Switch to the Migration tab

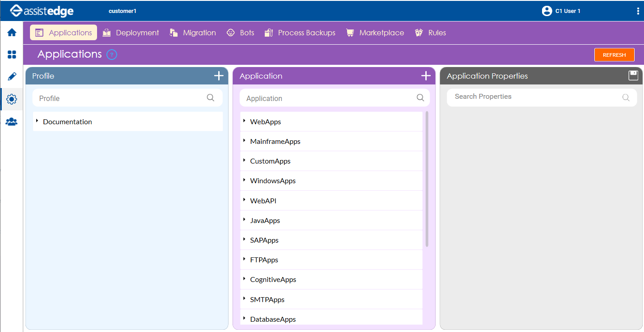193,33
